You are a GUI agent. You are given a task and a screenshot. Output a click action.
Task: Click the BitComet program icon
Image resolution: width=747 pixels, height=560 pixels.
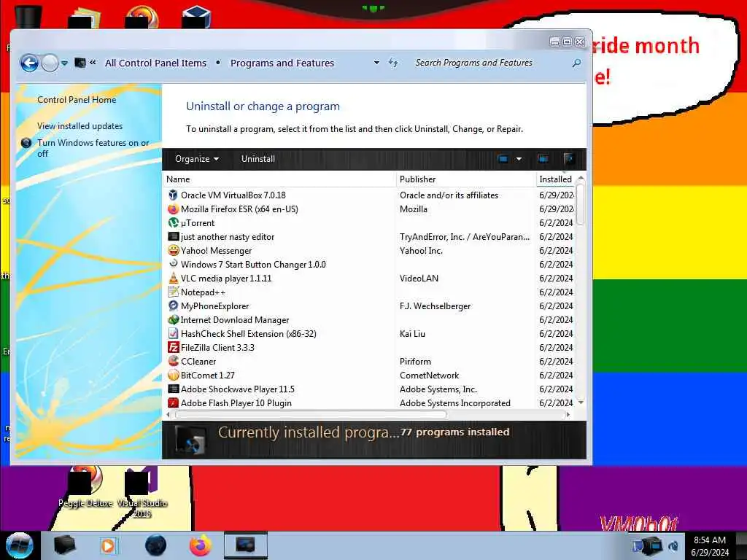pyautogui.click(x=173, y=375)
